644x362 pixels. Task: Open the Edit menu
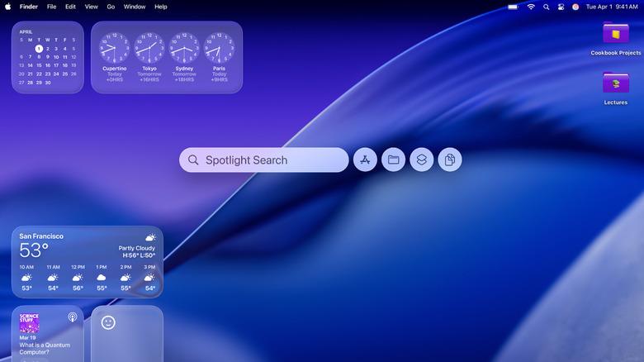[x=70, y=7]
